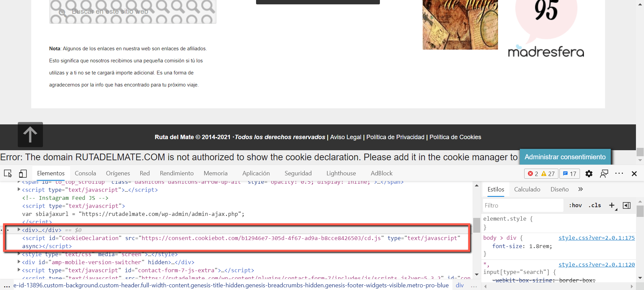Open the Seguridad tab
The width and height of the screenshot is (644, 290).
click(298, 173)
